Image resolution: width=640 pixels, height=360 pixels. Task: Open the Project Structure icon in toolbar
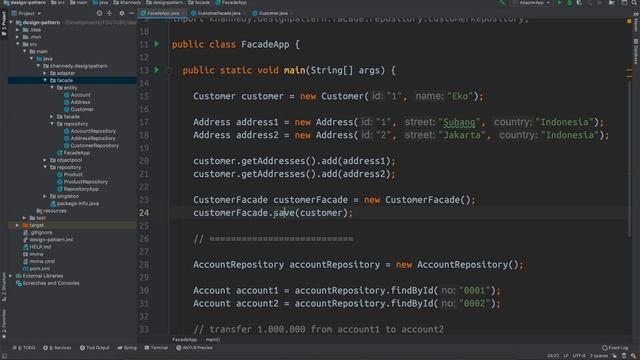612,3
